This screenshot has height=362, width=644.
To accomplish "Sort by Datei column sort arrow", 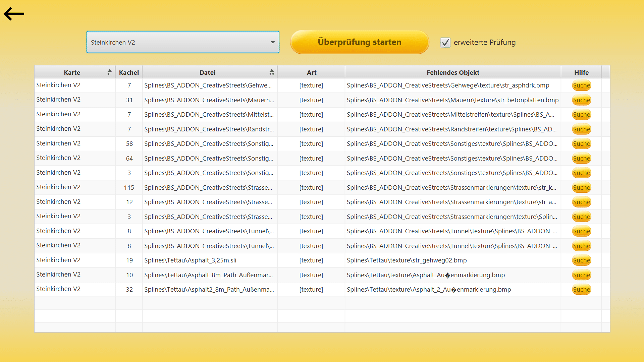I will point(272,72).
